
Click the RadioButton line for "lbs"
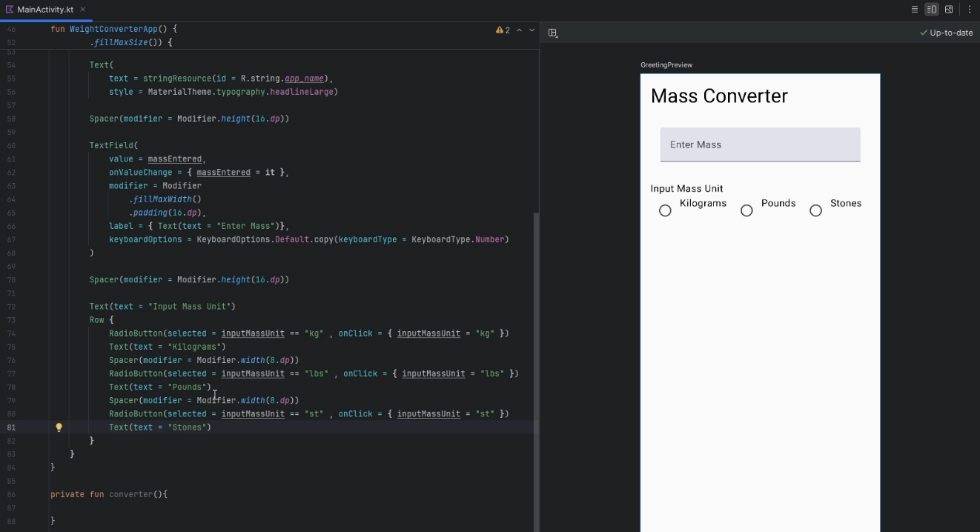[x=314, y=373]
